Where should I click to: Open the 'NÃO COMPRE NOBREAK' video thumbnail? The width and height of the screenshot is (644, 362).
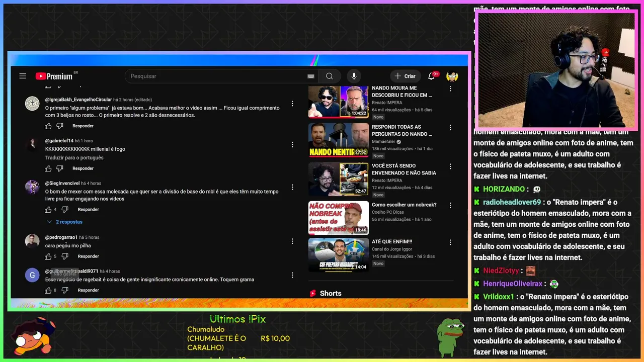coord(339,218)
